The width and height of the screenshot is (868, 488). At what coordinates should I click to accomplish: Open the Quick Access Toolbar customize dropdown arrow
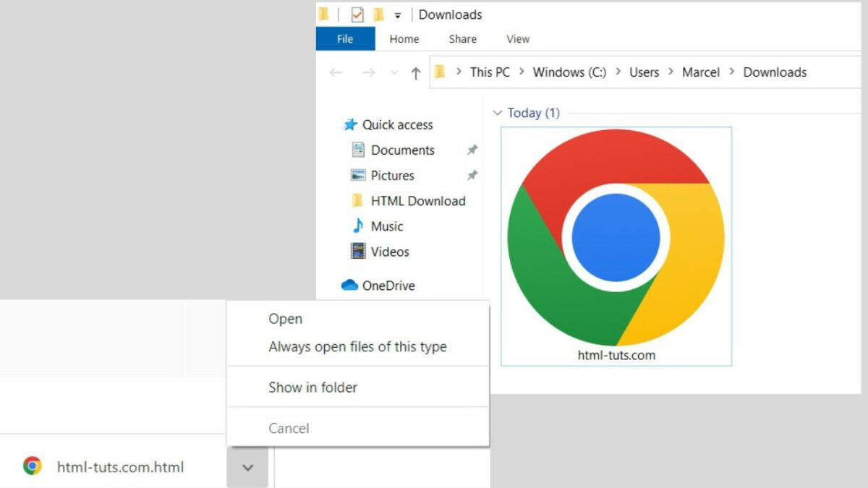(397, 15)
